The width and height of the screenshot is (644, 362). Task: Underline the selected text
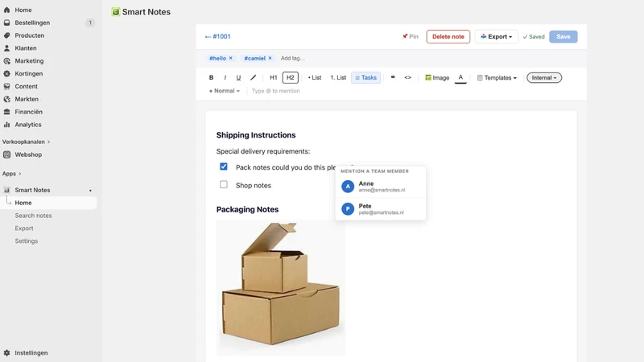pyautogui.click(x=238, y=77)
